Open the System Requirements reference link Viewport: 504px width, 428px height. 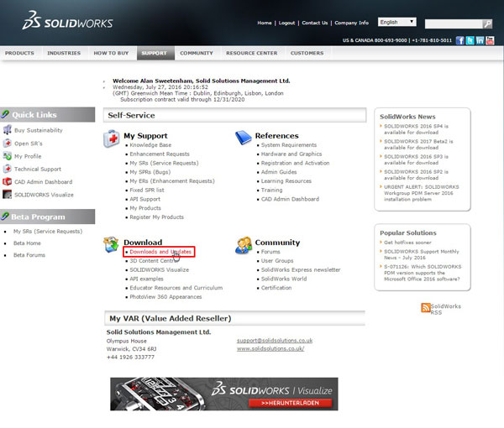click(288, 145)
